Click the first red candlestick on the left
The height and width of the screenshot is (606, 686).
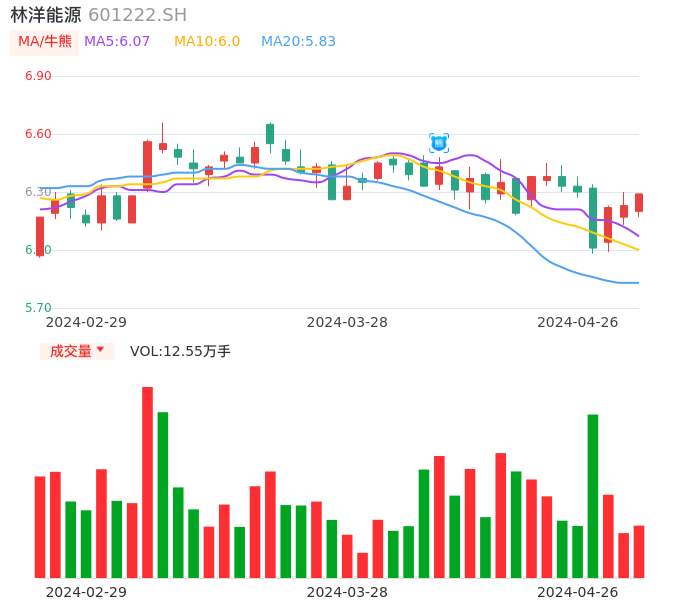[x=40, y=236]
